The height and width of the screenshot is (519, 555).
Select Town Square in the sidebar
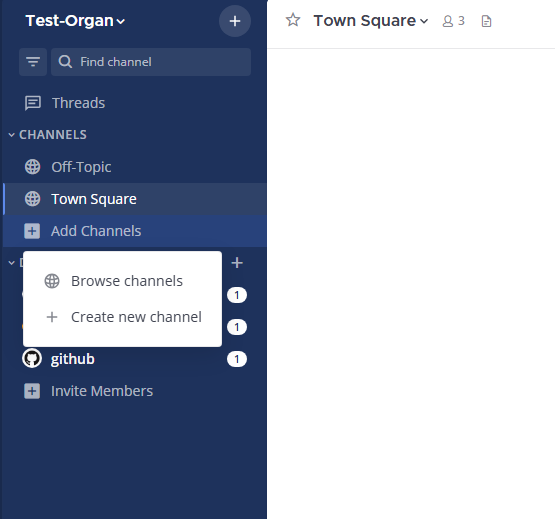[135, 199]
